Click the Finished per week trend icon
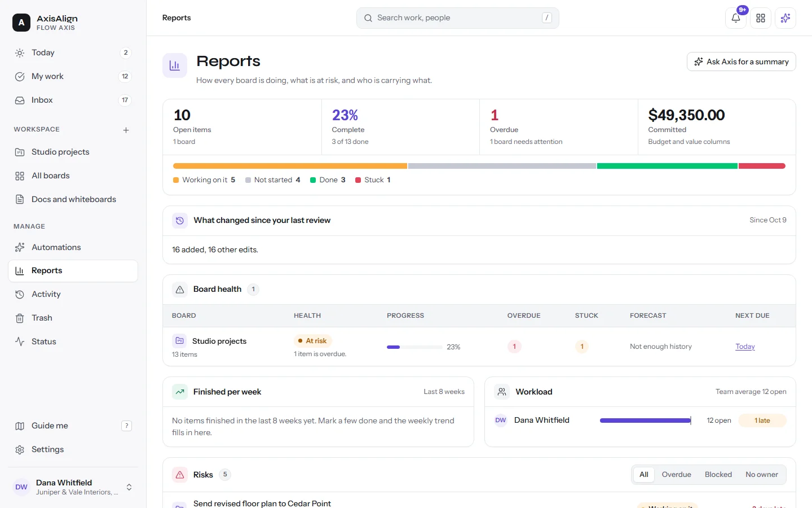 coord(180,392)
